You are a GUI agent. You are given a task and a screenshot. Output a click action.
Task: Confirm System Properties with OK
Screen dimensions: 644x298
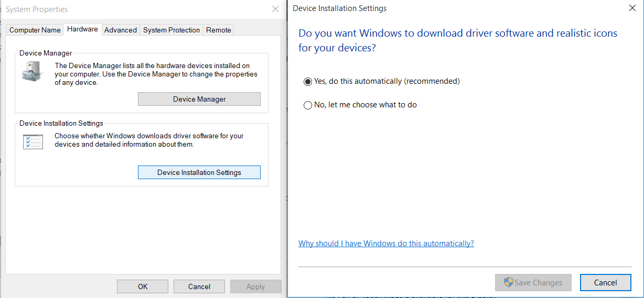coord(143,286)
